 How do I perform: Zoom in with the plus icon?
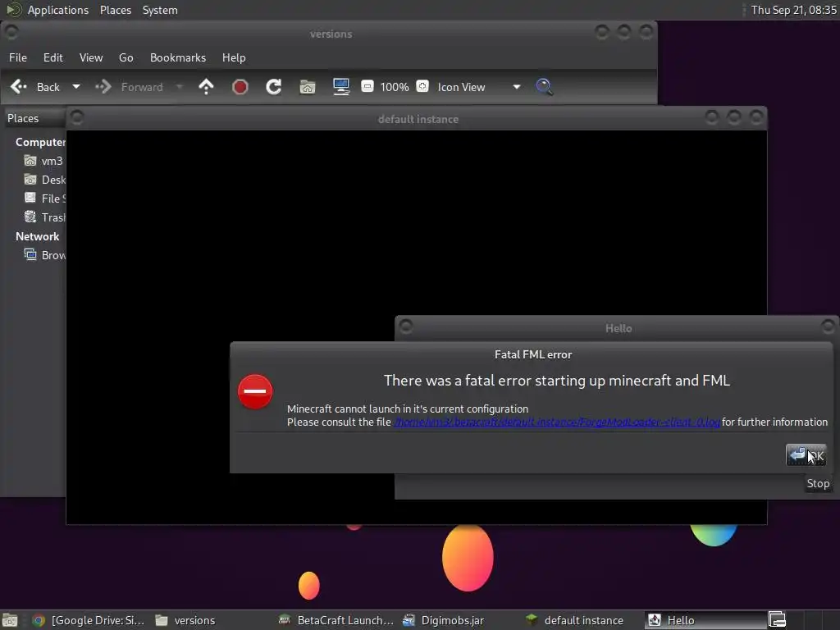click(x=422, y=86)
